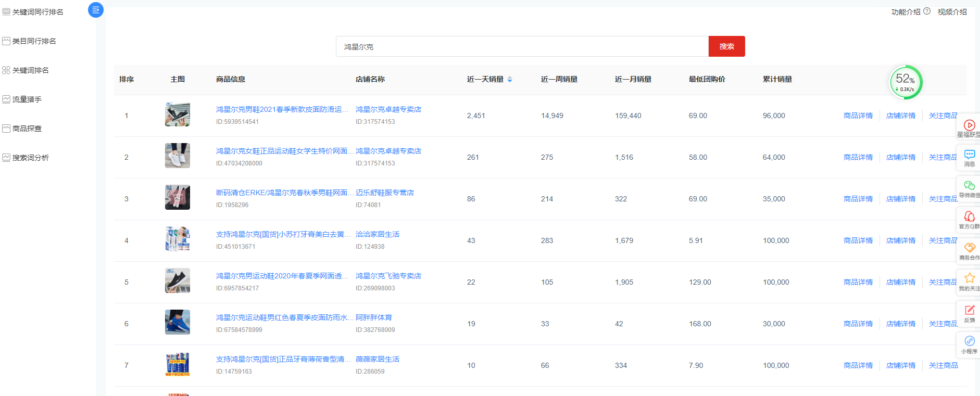Click toothpaste thumbnail in row 4
This screenshot has width=980, height=396.
(x=178, y=239)
